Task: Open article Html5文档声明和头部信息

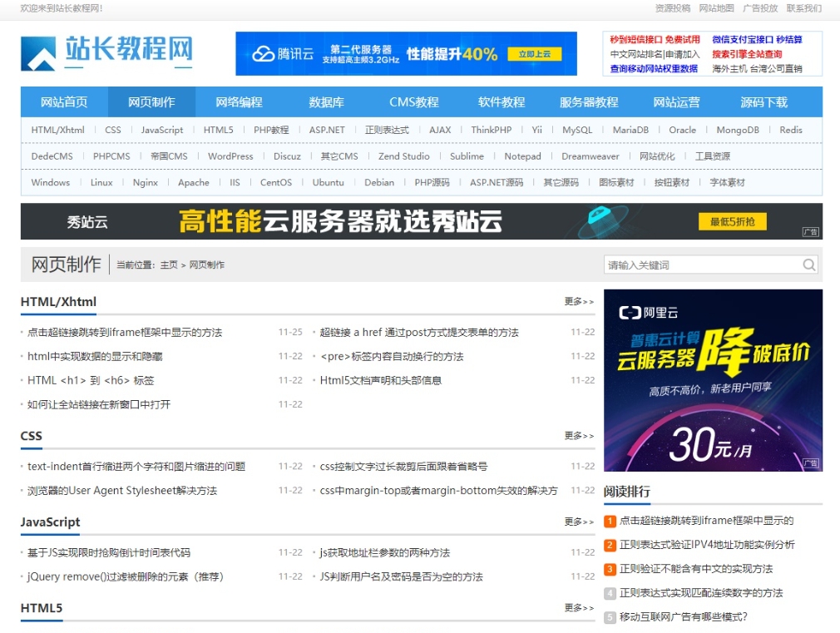Action: coord(381,381)
